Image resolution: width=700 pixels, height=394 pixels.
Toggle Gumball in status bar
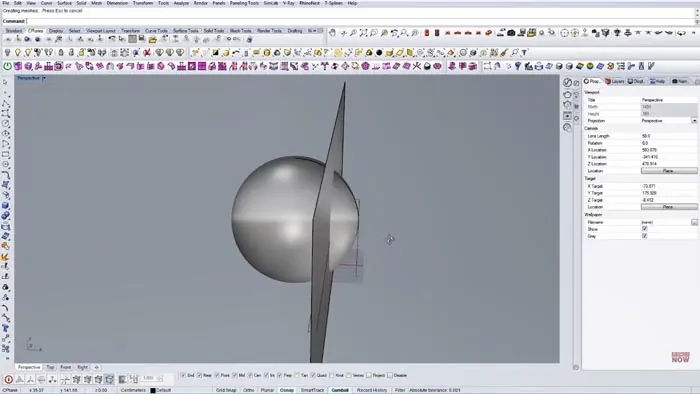[340, 390]
